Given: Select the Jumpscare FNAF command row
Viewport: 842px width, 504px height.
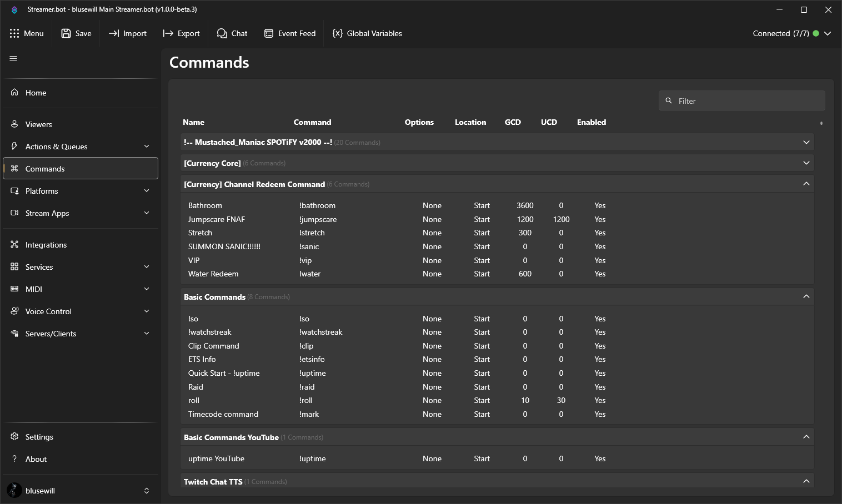Looking at the screenshot, I should click(x=217, y=219).
